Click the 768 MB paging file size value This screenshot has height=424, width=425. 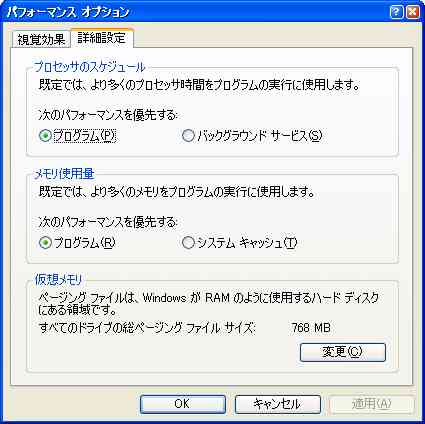(x=311, y=328)
